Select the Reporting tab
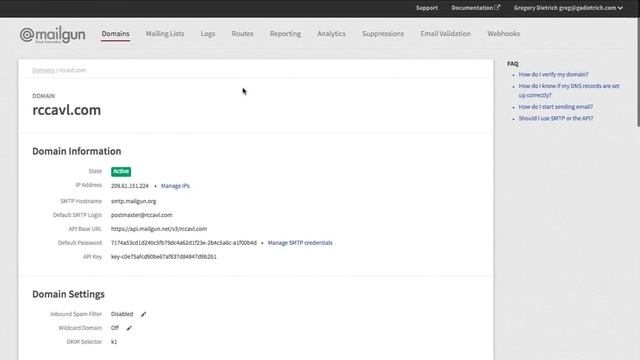This screenshot has width=640, height=360. tap(285, 34)
